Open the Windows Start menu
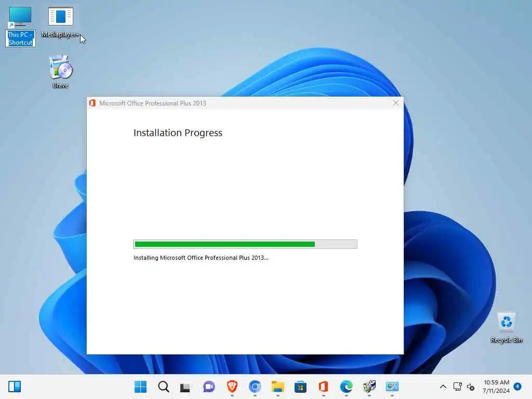The width and height of the screenshot is (532, 399). click(140, 387)
